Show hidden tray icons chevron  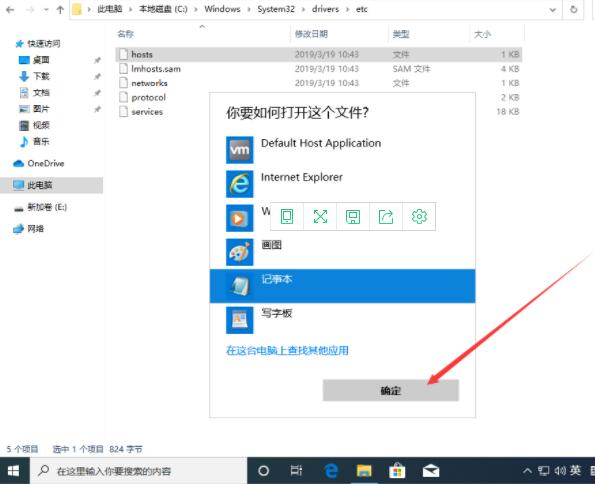(527, 471)
